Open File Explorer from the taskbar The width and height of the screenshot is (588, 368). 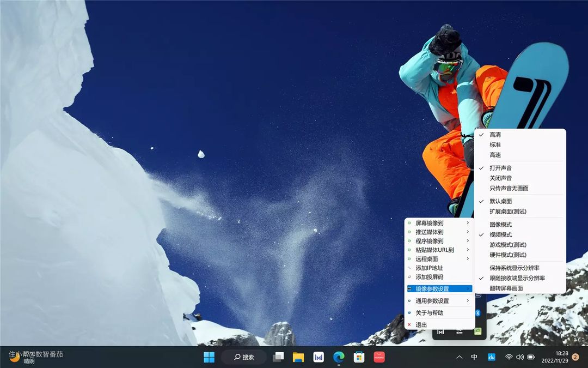click(x=298, y=357)
